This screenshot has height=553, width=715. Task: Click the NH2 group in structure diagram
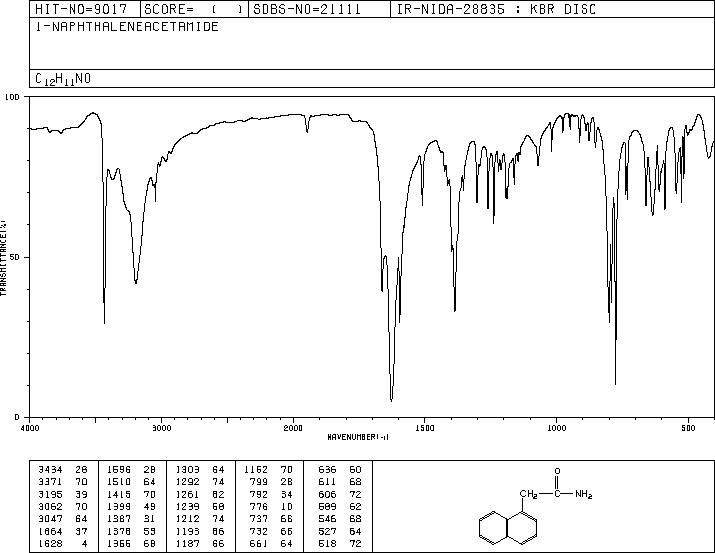pos(583,494)
